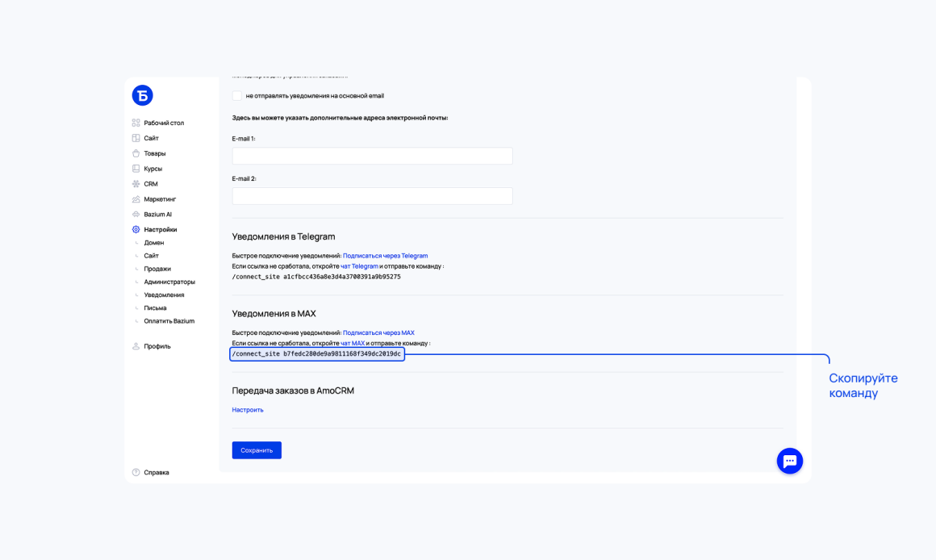Select Продажи under Настройки

pyautogui.click(x=157, y=269)
